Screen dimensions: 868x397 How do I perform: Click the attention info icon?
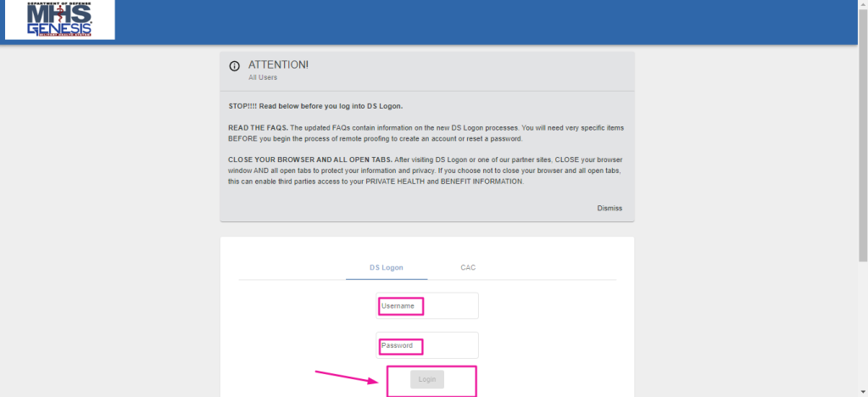pos(235,66)
